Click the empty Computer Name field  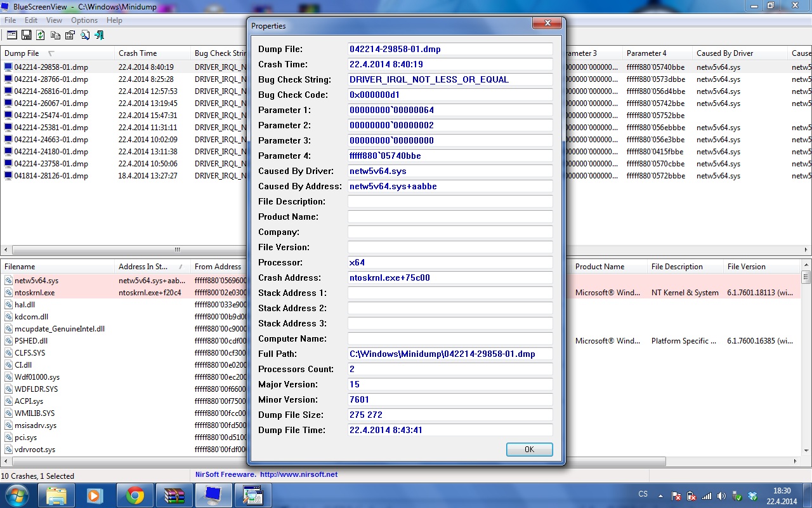[450, 339]
